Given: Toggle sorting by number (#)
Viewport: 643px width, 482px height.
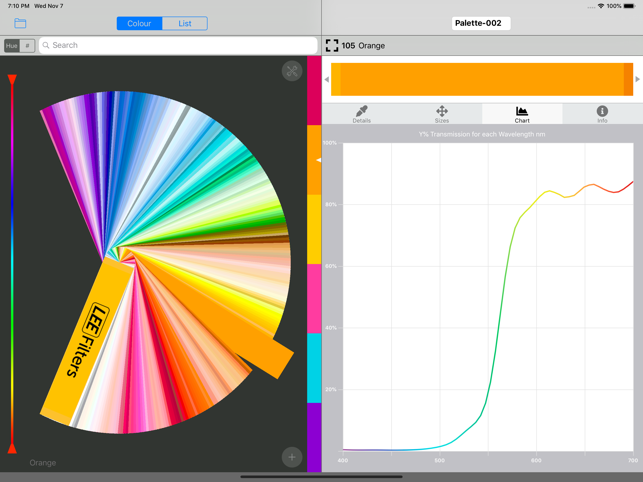Looking at the screenshot, I should pos(27,45).
